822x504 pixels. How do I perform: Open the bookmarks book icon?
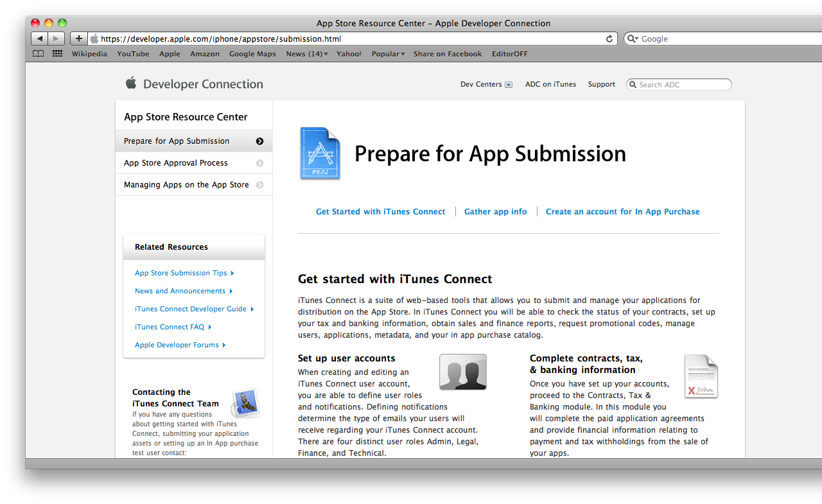point(39,54)
